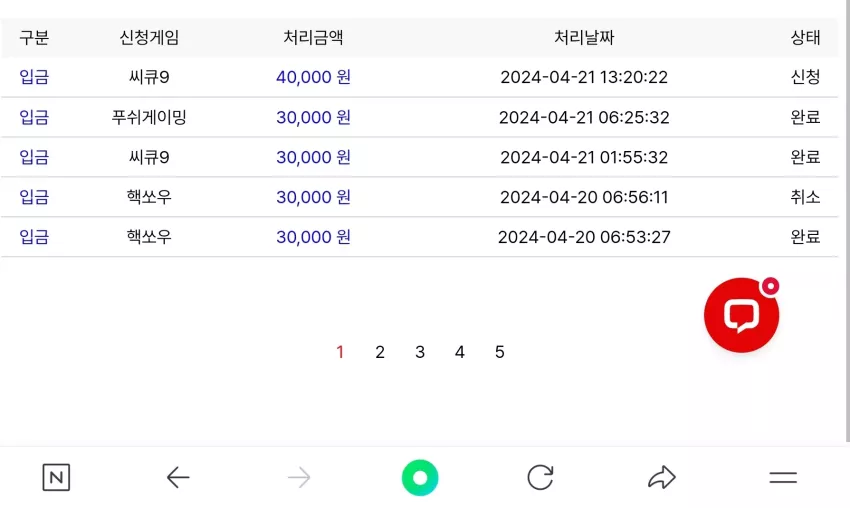
Task: Open the red live chat bubble
Action: click(741, 315)
